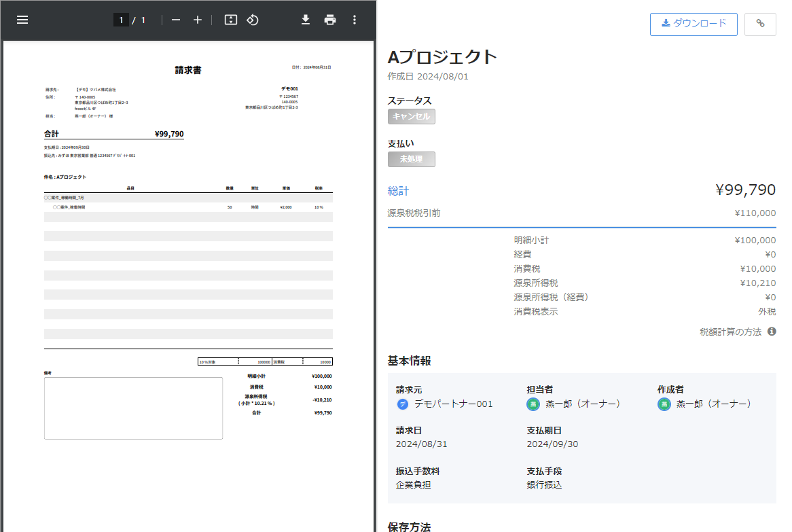Open the PDF viewer sidebar menu

(x=22, y=20)
